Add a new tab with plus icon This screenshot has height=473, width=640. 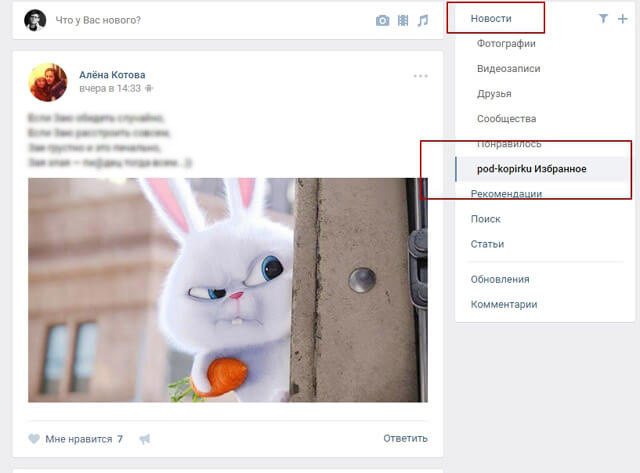[622, 19]
